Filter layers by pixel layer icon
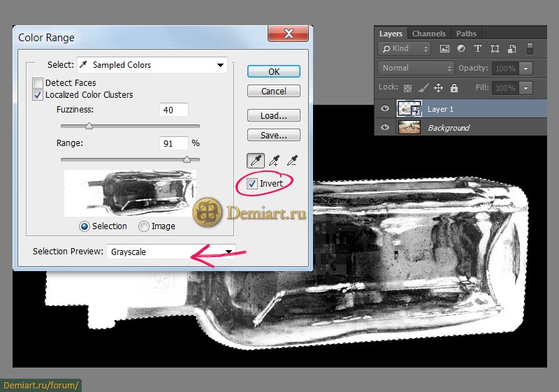The height and width of the screenshot is (392, 559). (444, 49)
